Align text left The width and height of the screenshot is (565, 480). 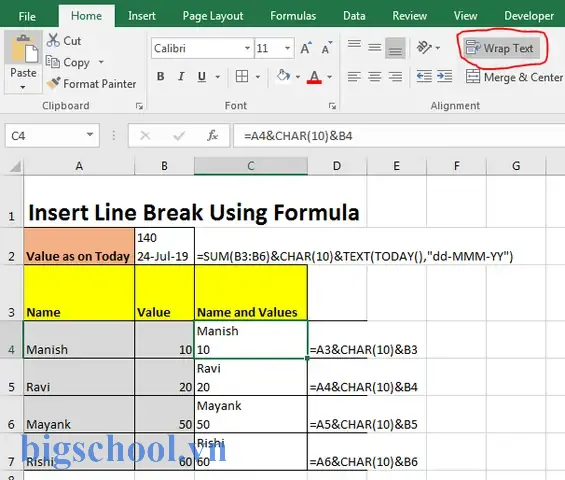tap(354, 76)
